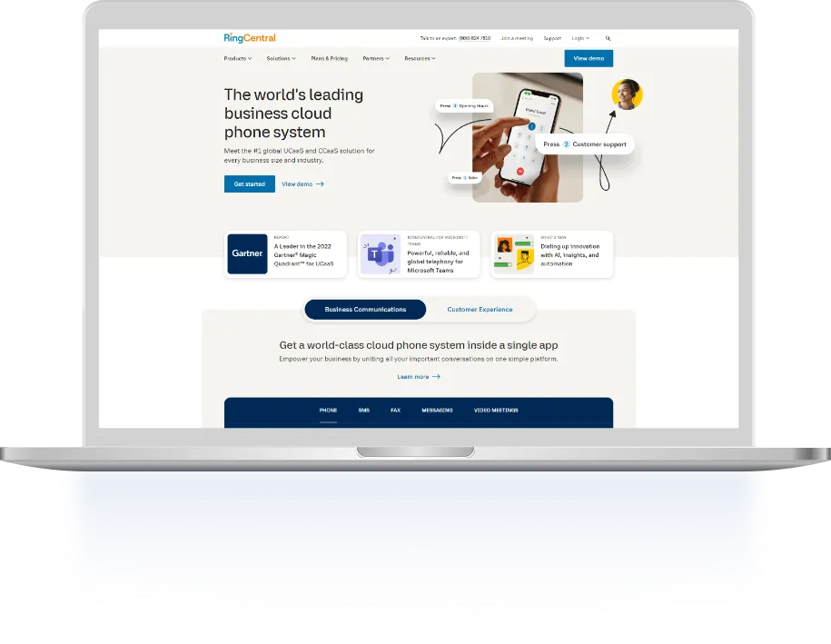Click the Microsoft Teams icon thumbnail
Image resolution: width=831 pixels, height=644 pixels.
(381, 254)
